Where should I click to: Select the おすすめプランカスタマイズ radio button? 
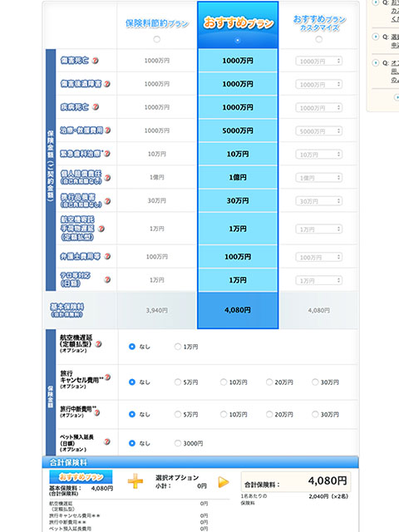point(319,39)
